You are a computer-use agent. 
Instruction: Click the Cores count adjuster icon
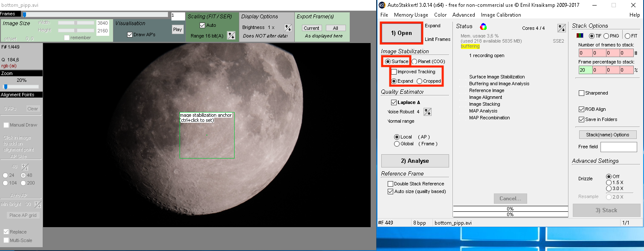pos(561,28)
